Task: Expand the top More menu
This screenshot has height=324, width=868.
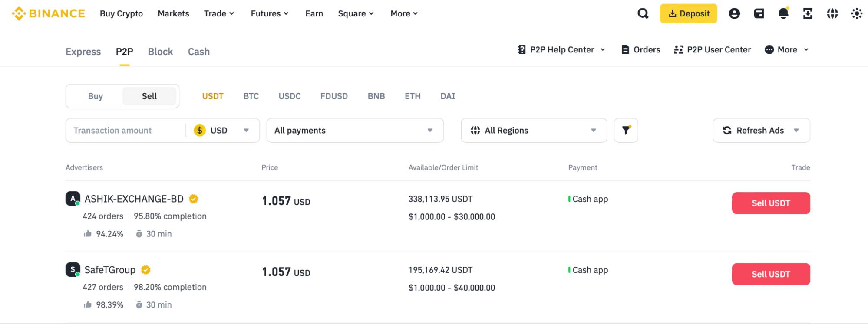Action: pos(404,13)
